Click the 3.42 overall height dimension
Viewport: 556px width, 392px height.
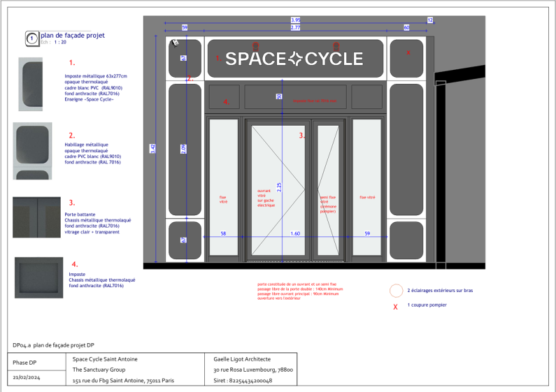[152, 149]
